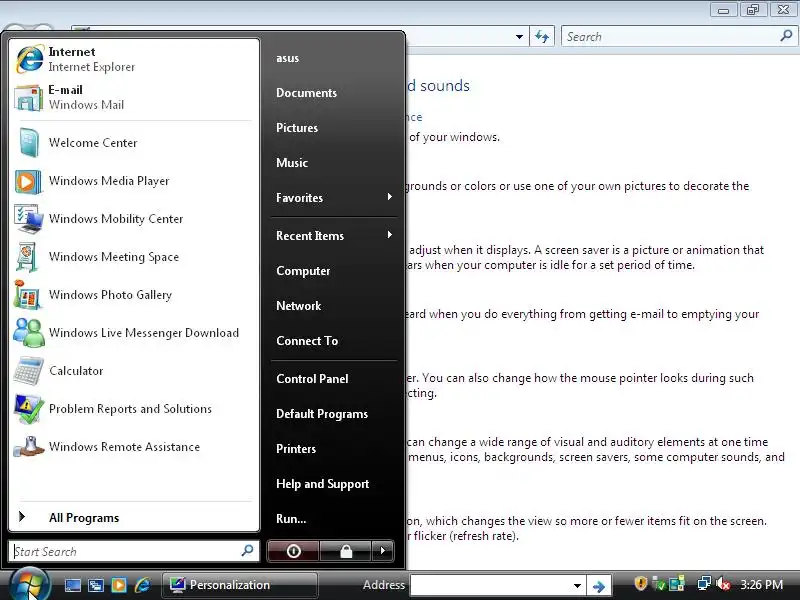Click the search magnifier in Explorer window
The image size is (800, 600).
(x=786, y=36)
